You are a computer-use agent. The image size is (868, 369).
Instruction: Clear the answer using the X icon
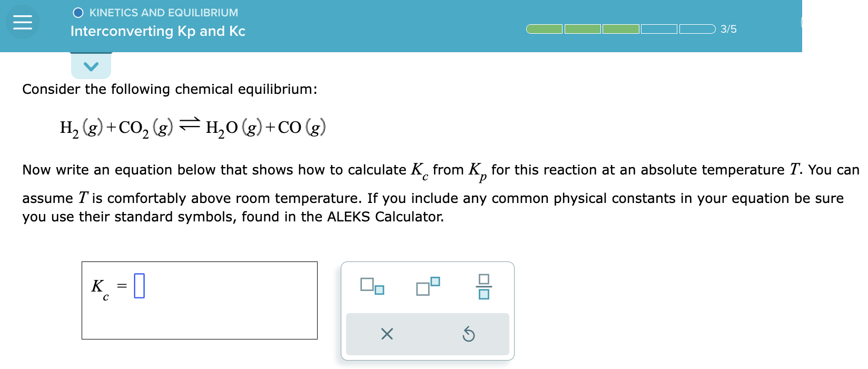coord(387,334)
